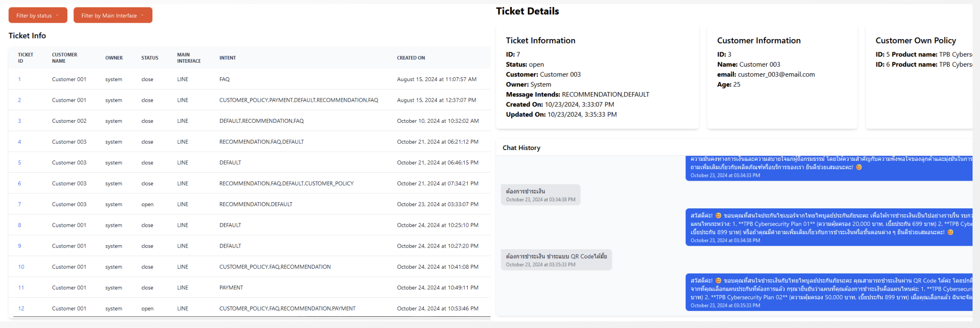
Task: Click ticket ID 7 link
Action: pyautogui.click(x=19, y=204)
